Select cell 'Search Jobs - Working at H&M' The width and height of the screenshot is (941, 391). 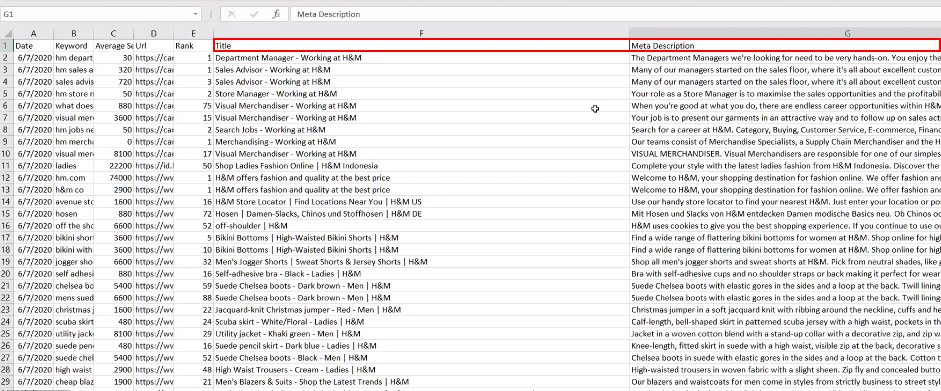tap(421, 130)
